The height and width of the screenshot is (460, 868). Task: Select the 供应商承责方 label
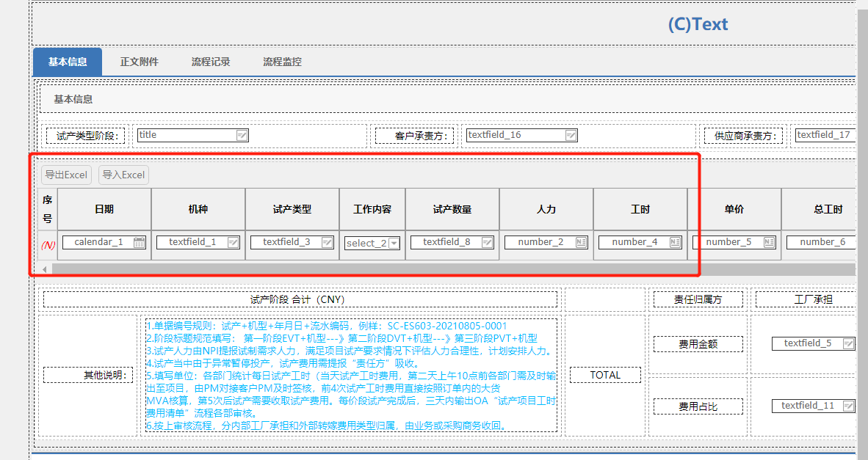tap(743, 136)
